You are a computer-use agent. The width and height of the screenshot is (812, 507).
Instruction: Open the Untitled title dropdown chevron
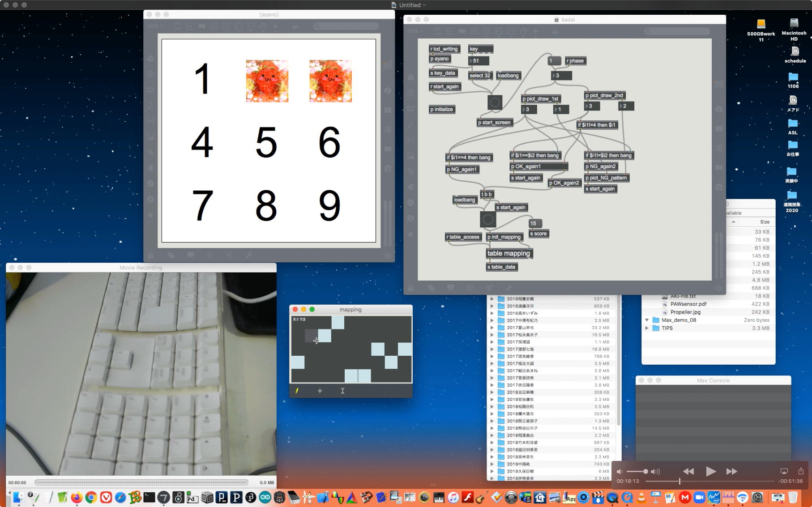point(424,5)
